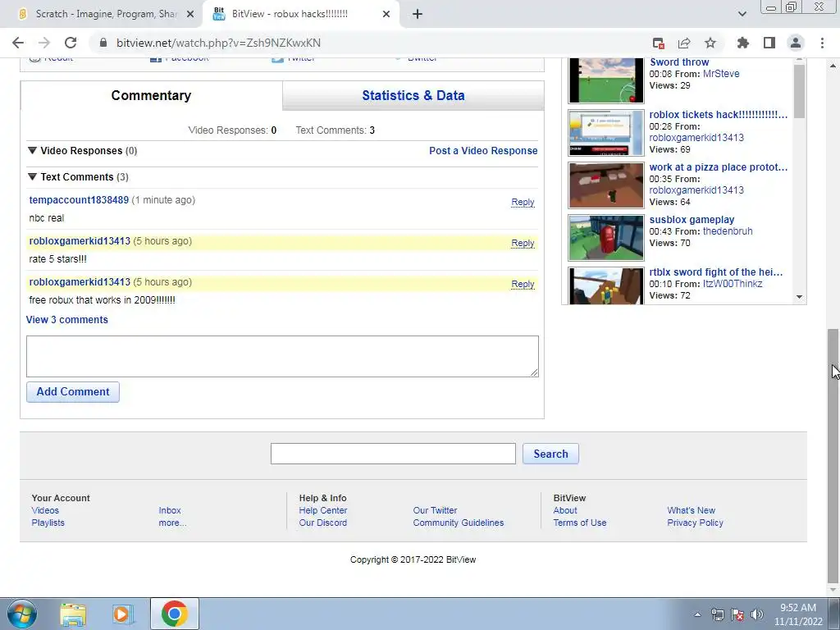This screenshot has width=840, height=630.
Task: Click the 'more...' footer link
Action: point(172,523)
